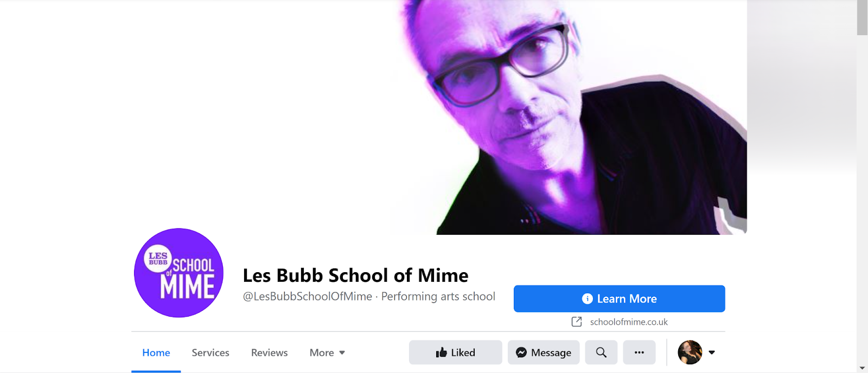Viewport: 868px width, 373px height.
Task: Send a message via the Message button
Action: pyautogui.click(x=544, y=352)
